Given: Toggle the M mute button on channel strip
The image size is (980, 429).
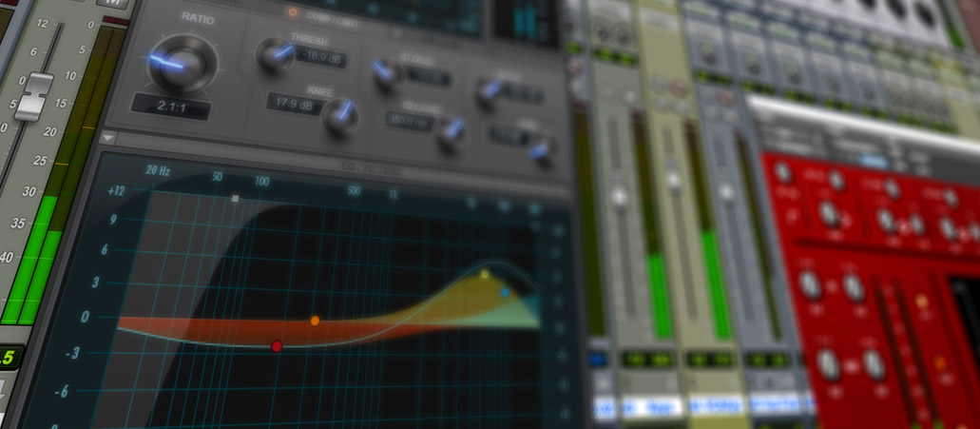Looking at the screenshot, I should (x=113, y=4).
